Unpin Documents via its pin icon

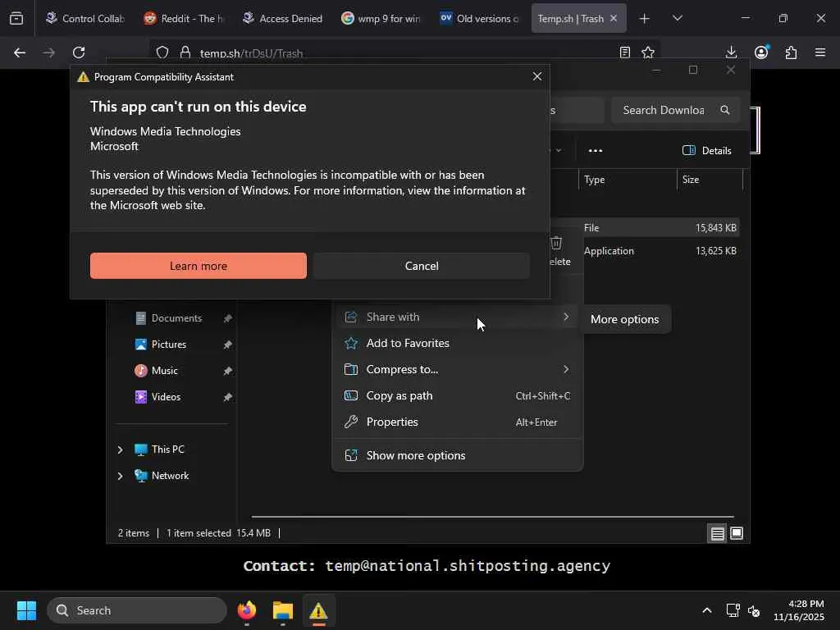[228, 318]
